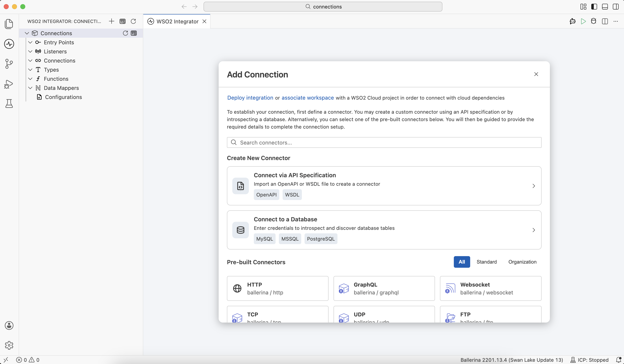Click the plus icon in sidebar header
624x364 pixels.
(x=111, y=21)
